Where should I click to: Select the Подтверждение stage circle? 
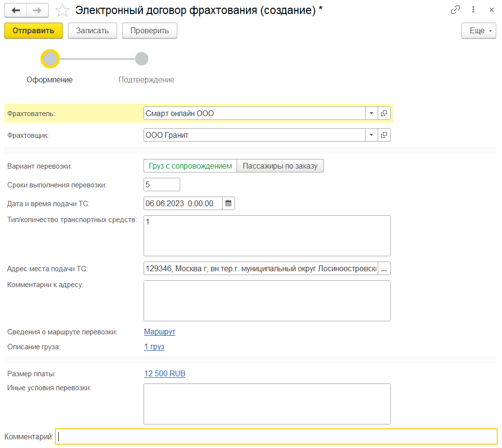pos(142,59)
